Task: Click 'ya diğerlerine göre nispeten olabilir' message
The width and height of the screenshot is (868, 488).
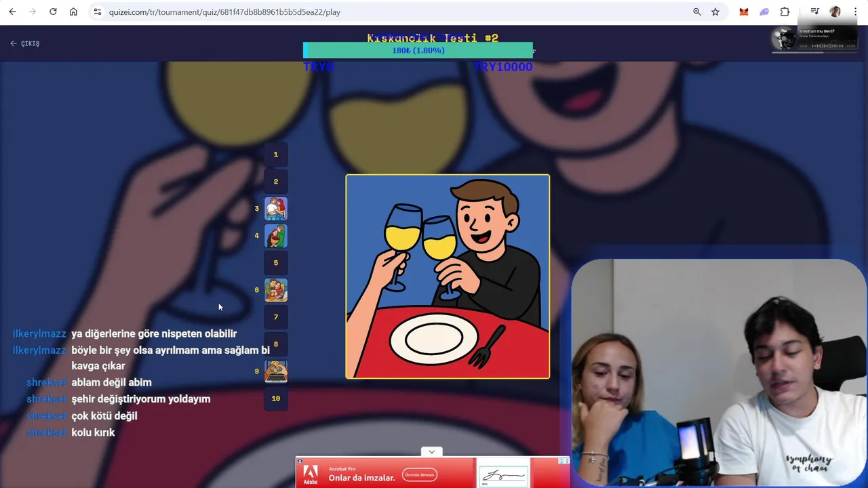Action: (x=154, y=333)
